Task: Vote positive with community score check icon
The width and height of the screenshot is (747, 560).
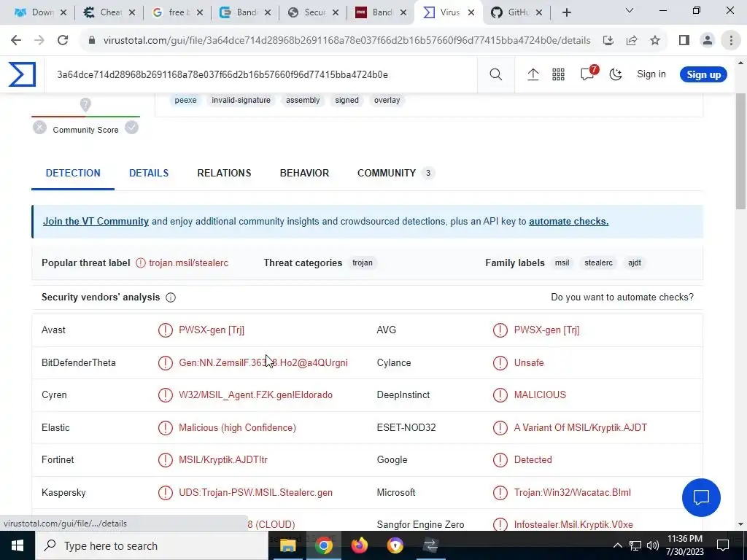Action: coord(131,128)
